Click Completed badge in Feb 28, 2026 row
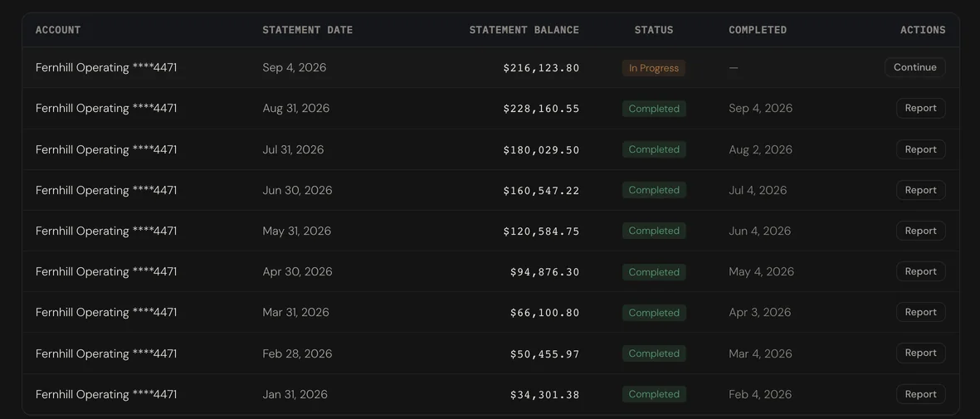Screen dimensions: 980x419 pyautogui.click(x=654, y=353)
